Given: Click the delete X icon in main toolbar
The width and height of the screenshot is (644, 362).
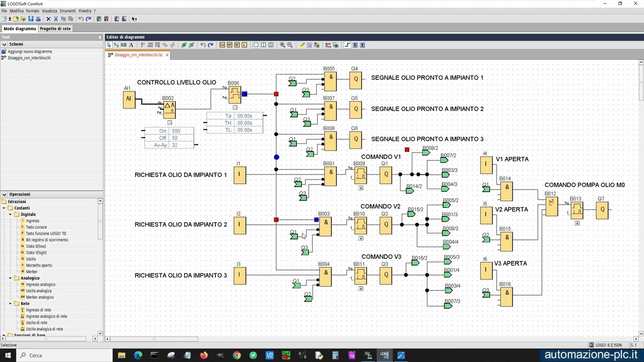Looking at the screenshot, I should click(48, 19).
